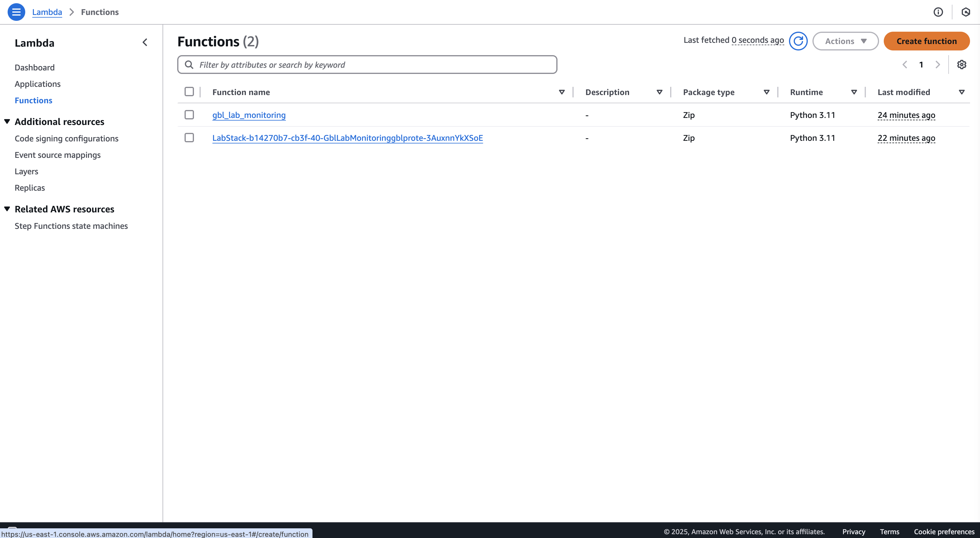980x538 pixels.
Task: Sort by Runtime column arrow
Action: pos(854,92)
